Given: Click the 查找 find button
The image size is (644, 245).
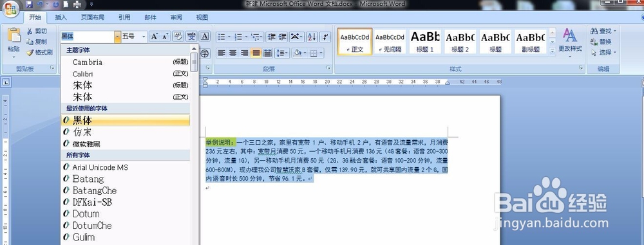Looking at the screenshot, I should coord(603,32).
